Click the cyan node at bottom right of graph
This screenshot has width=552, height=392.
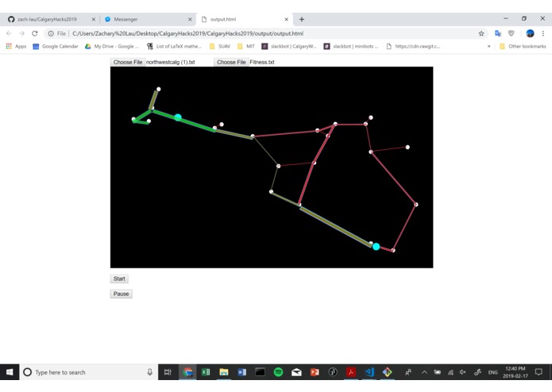pos(376,247)
